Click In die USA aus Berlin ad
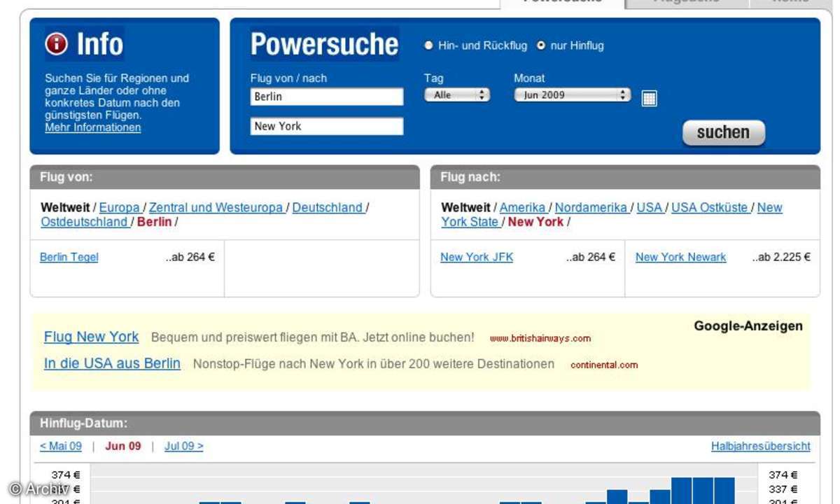This screenshot has width=840, height=504. pos(112,363)
